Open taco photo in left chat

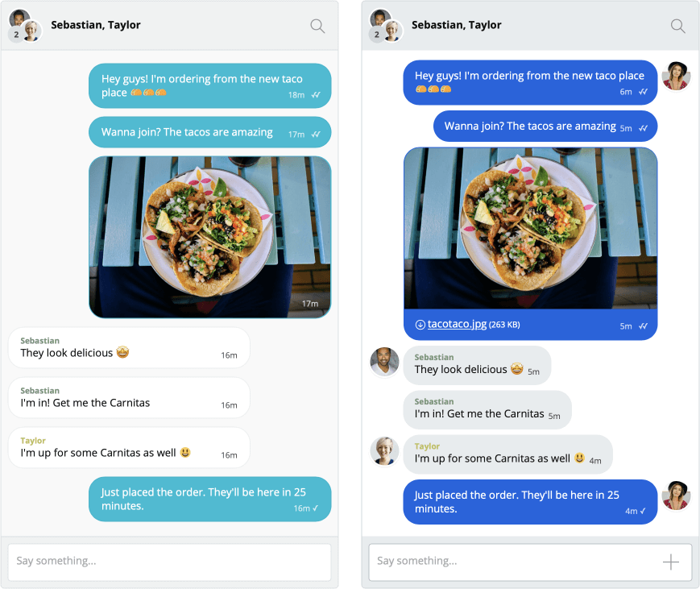pyautogui.click(x=209, y=237)
